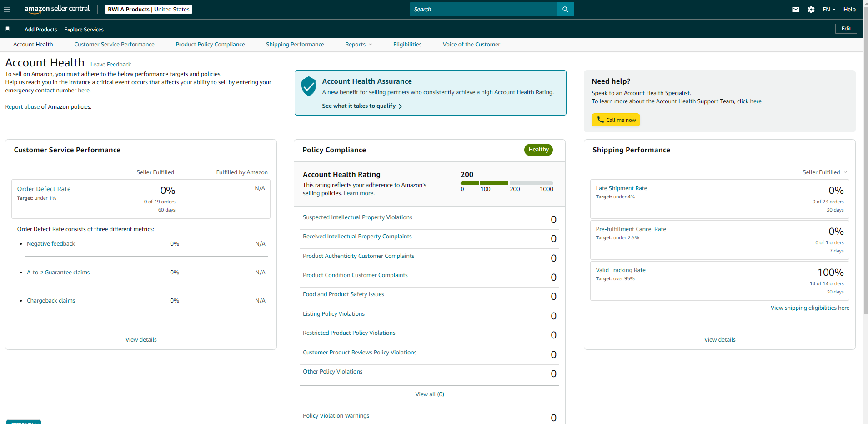Click the emergency contact number here link

[x=84, y=91]
